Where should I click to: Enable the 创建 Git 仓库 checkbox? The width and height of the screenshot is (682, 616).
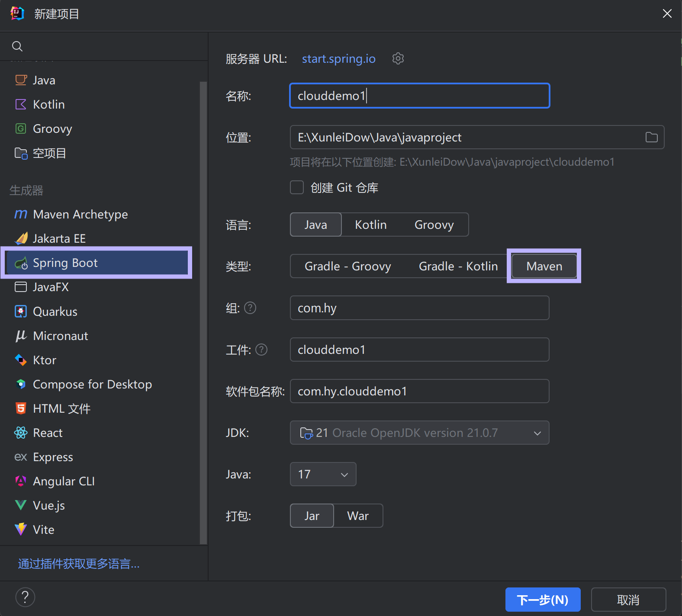point(297,188)
